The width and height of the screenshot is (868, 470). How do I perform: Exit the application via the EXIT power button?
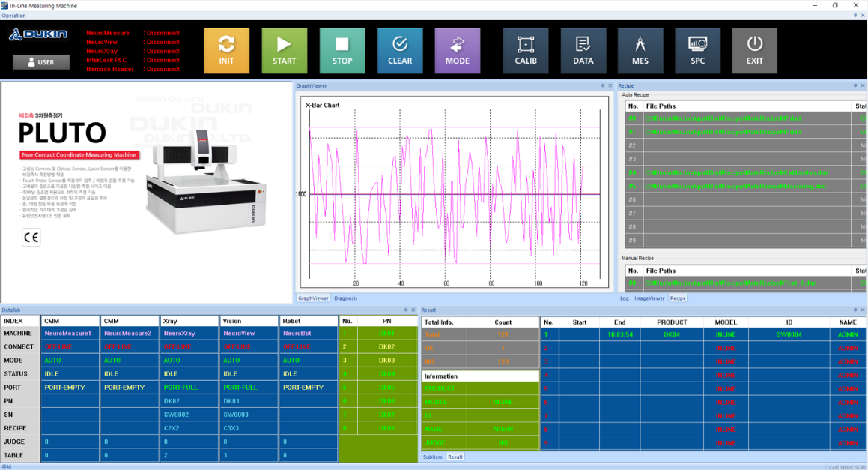754,51
